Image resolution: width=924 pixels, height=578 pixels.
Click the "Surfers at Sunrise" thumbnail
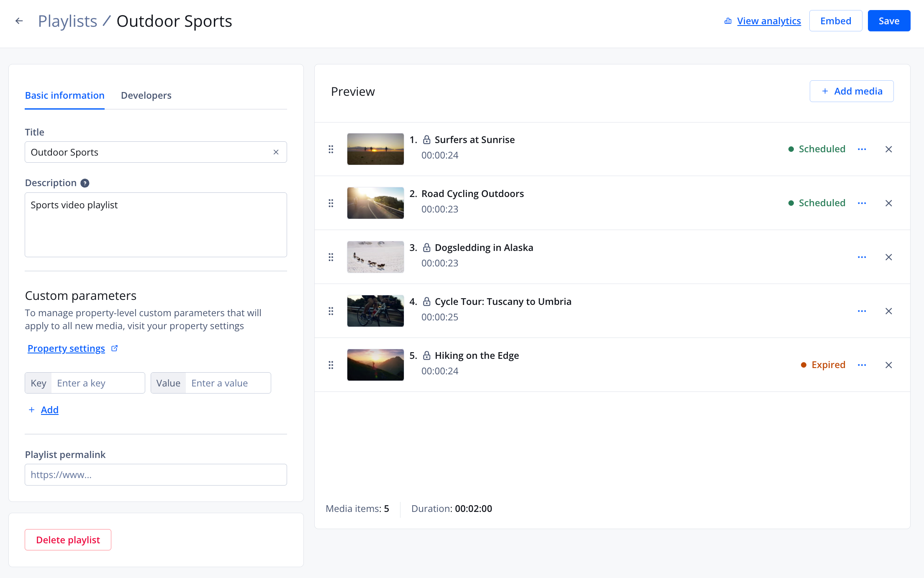point(375,149)
